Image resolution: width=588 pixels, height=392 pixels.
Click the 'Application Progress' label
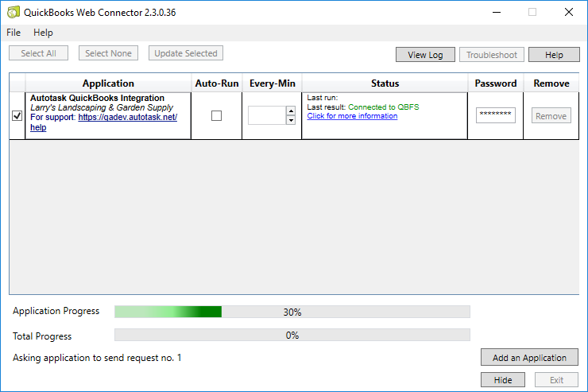[x=56, y=311]
